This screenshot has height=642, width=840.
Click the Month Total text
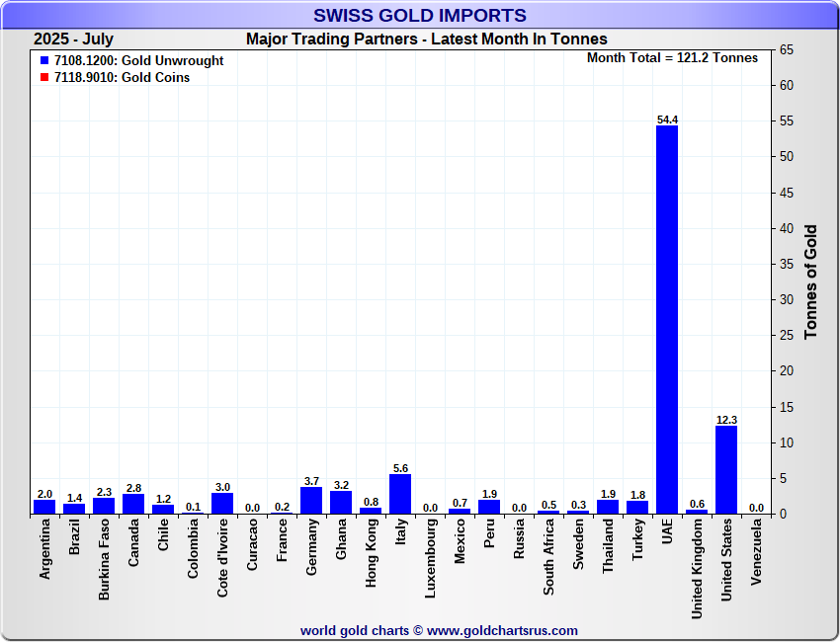pyautogui.click(x=672, y=58)
